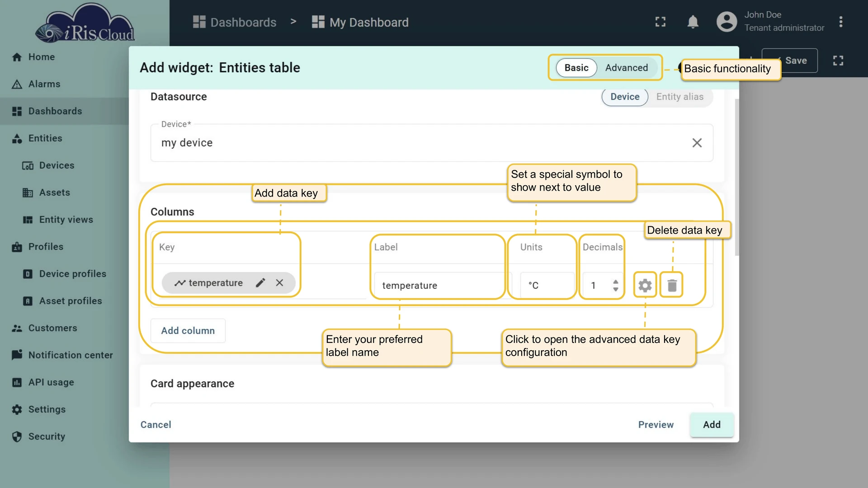
Task: Increase the Decimals value stepper
Action: point(615,282)
